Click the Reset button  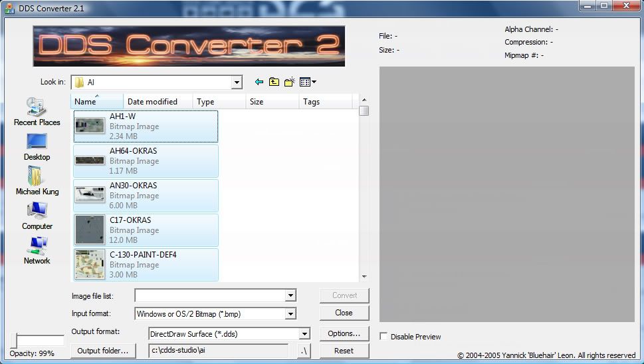(x=344, y=351)
